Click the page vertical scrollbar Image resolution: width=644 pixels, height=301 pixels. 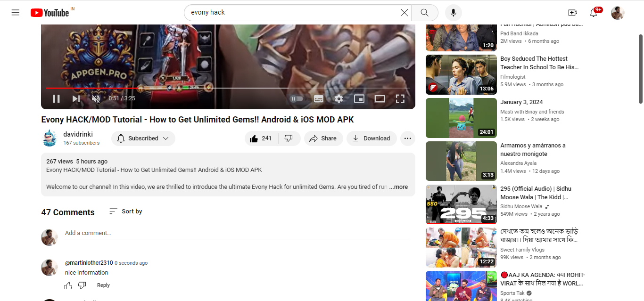[641, 69]
